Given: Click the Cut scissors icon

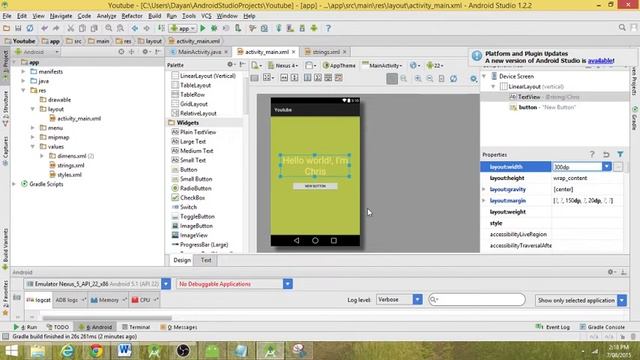Looking at the screenshot, I should tap(70, 28).
